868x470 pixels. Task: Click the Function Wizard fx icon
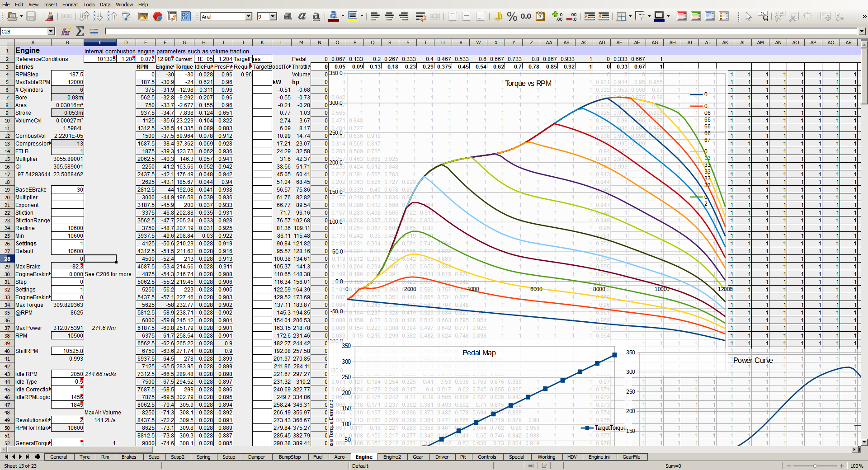(66, 31)
